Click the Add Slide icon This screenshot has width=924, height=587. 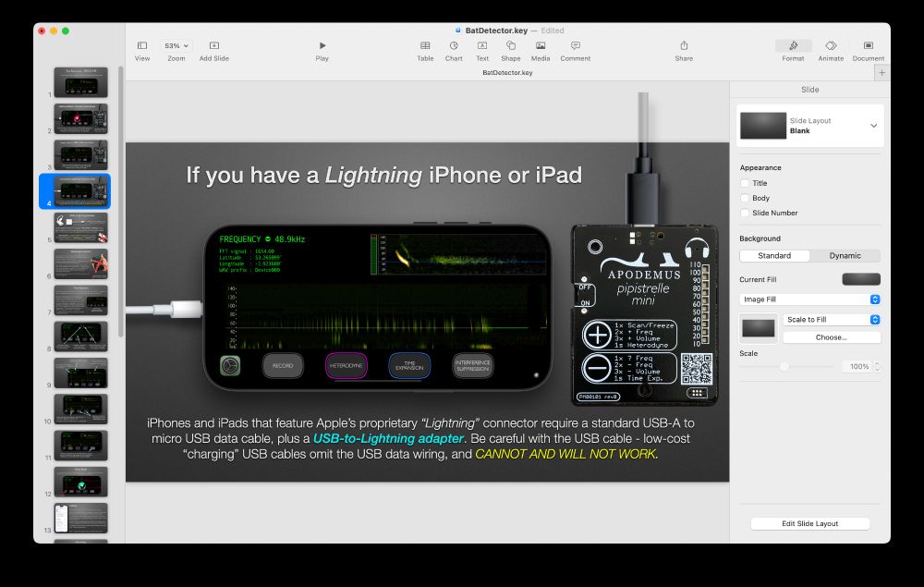click(x=214, y=45)
